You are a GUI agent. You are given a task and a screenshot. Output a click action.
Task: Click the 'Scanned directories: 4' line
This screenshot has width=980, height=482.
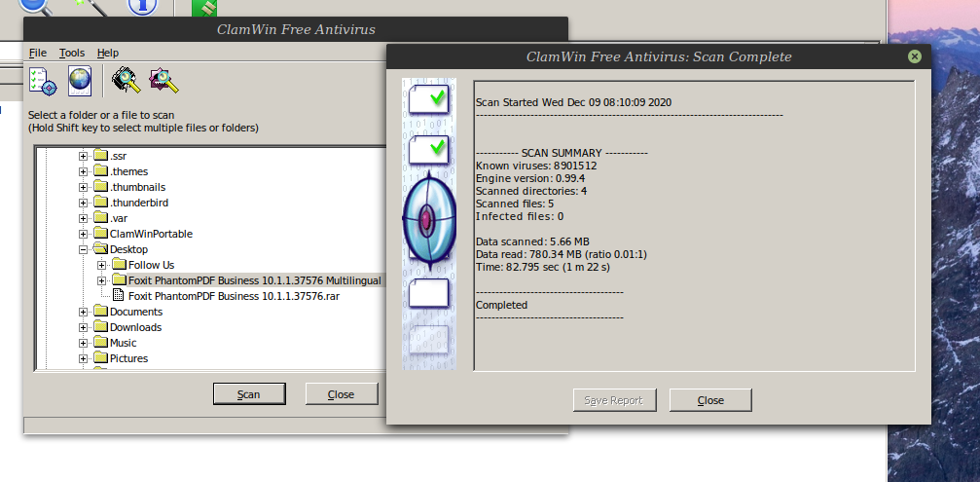tap(531, 191)
